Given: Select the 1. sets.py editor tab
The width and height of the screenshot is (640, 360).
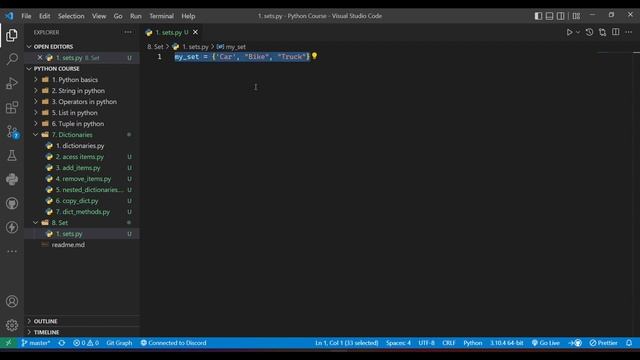Looking at the screenshot, I should 172,32.
